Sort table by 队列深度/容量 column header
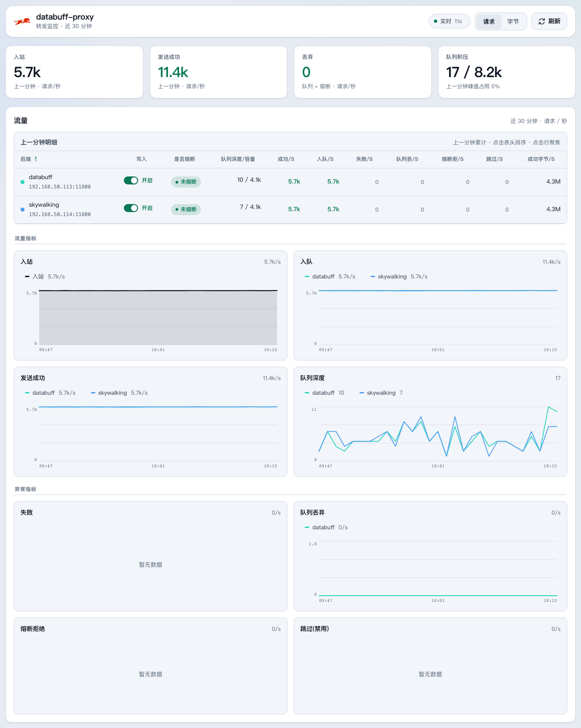Viewport: 581px width, 728px height. 238,159
